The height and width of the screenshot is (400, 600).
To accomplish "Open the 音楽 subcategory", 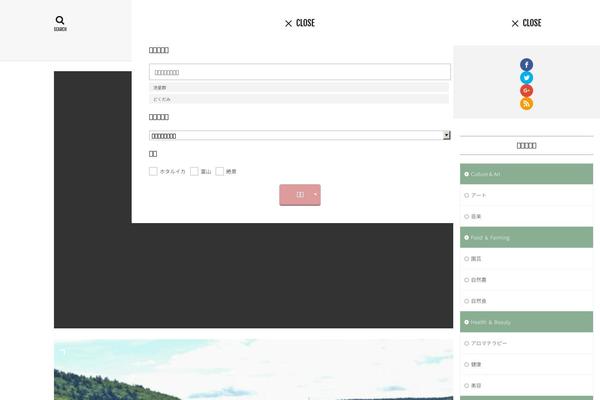I will tap(526, 216).
